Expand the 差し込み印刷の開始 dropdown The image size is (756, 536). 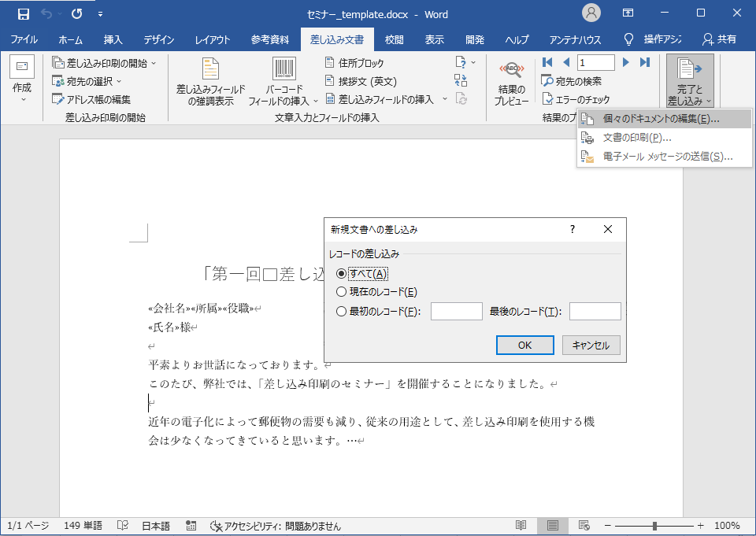click(154, 63)
